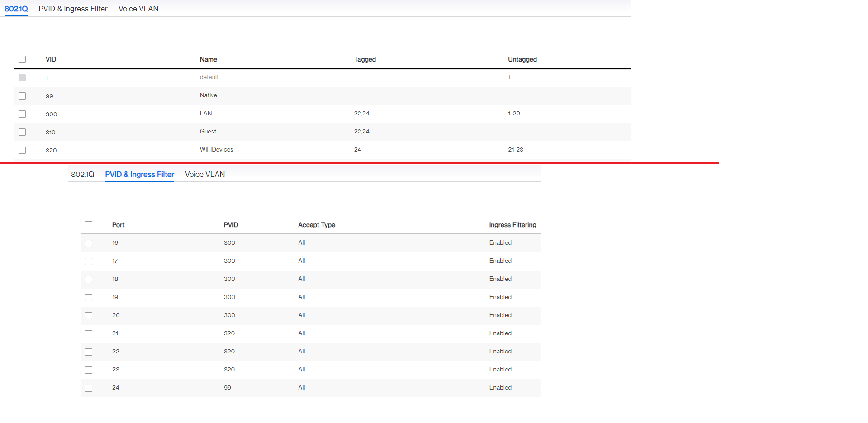The image size is (868, 423).
Task: Open the 802.1Q tab in lower panel
Action: point(82,174)
